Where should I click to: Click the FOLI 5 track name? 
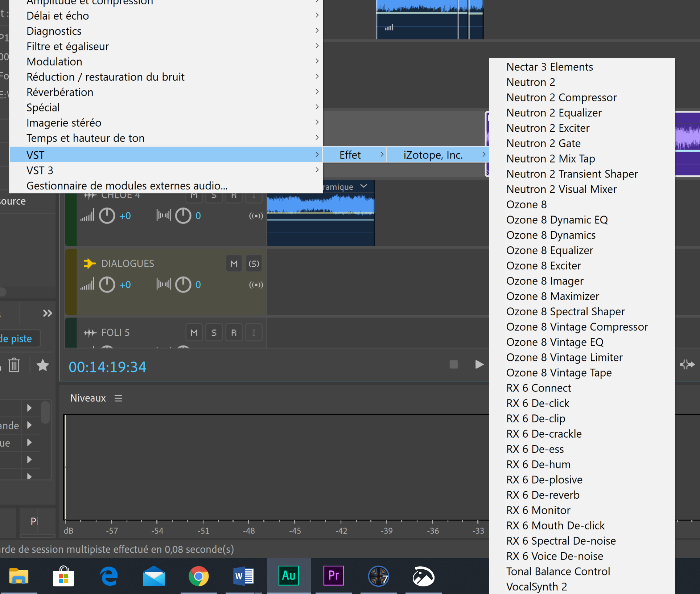[115, 332]
